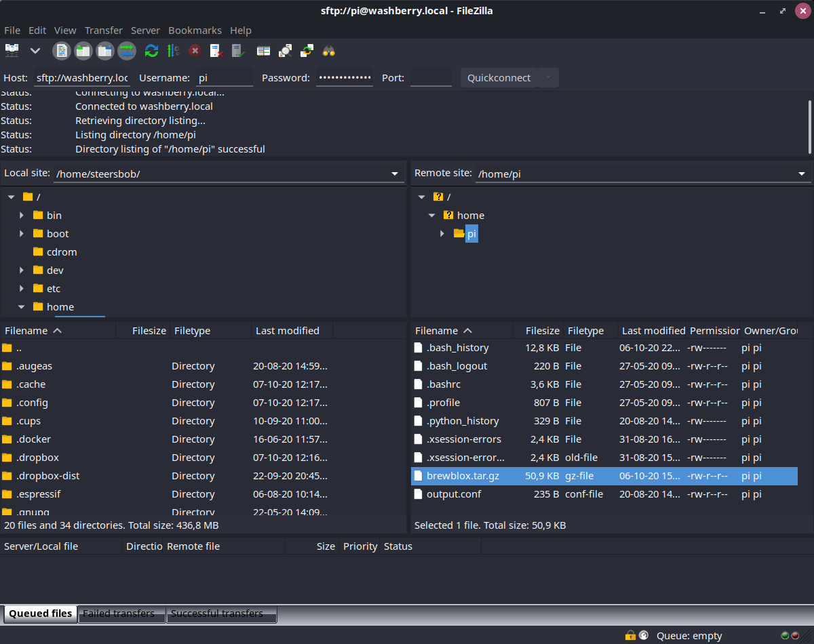Open Site Manager dropdown arrow

(x=35, y=51)
